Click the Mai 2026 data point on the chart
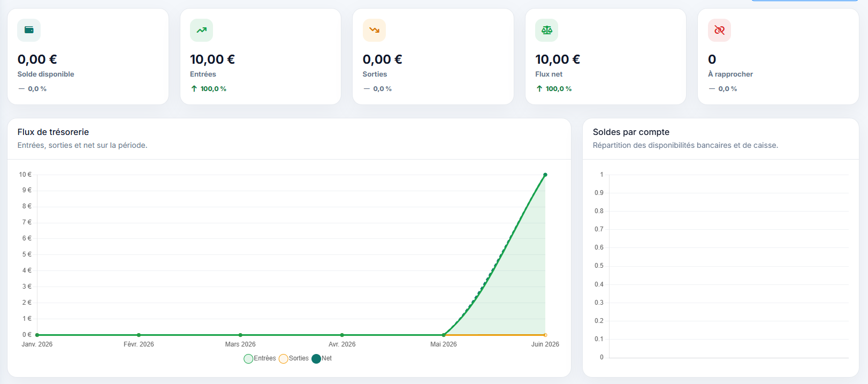The image size is (868, 384). coord(444,335)
